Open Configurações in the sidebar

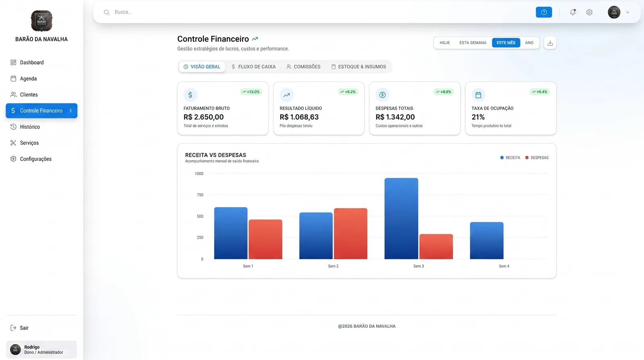[x=41, y=159]
